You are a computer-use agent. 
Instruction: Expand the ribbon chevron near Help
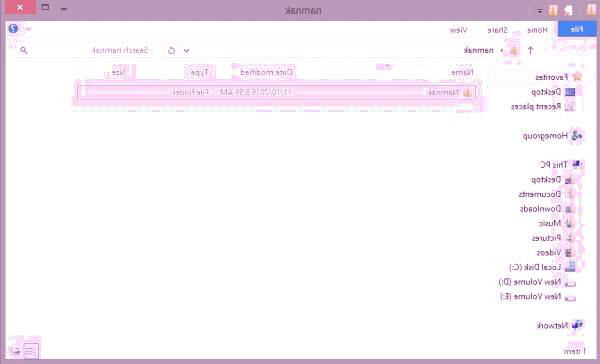pos(28,29)
